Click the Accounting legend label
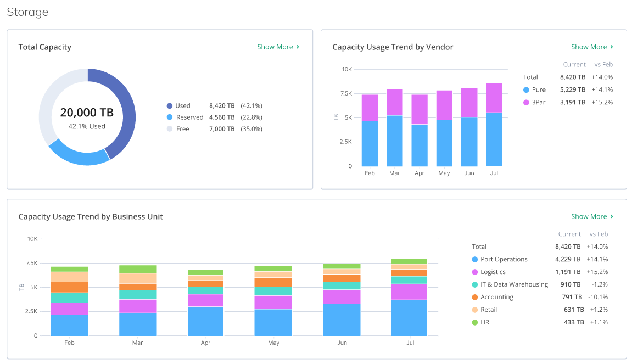The width and height of the screenshot is (632, 364). (497, 297)
